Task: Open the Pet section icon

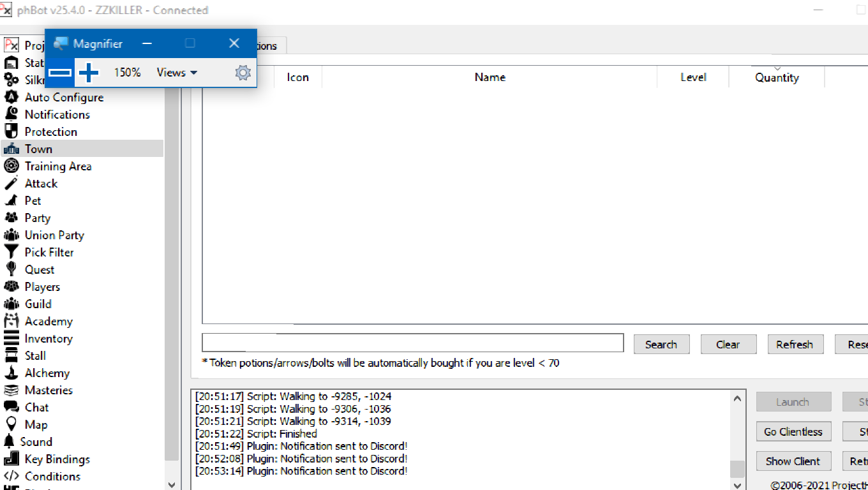Action: coord(11,200)
